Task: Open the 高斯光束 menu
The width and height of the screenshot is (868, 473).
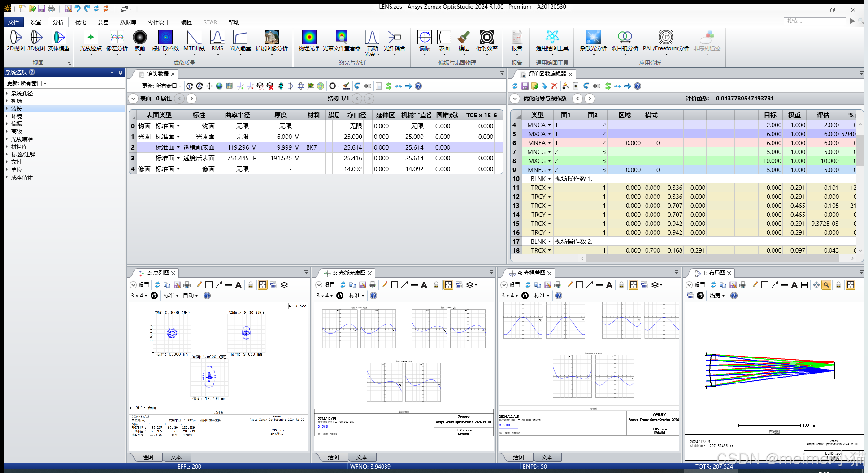Action: [372, 43]
